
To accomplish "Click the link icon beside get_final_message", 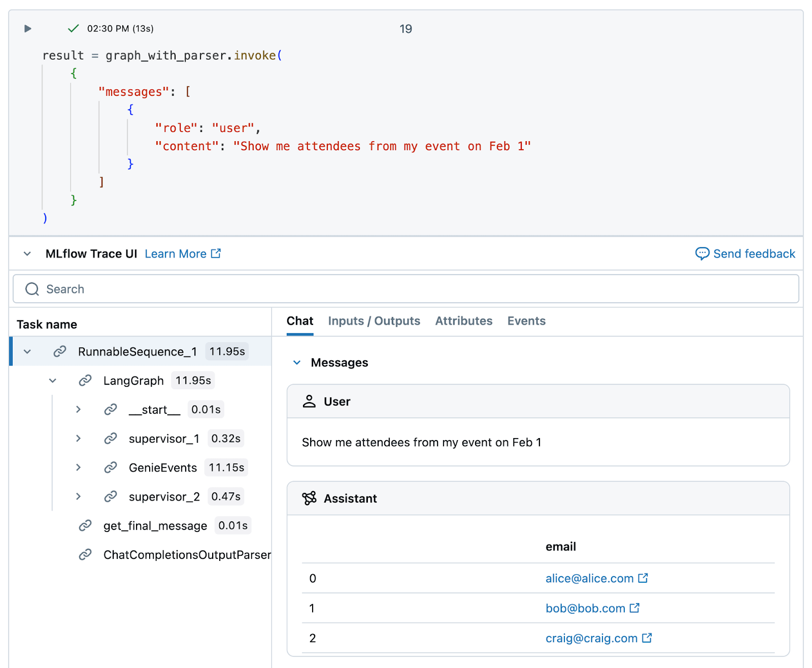I will coord(85,525).
